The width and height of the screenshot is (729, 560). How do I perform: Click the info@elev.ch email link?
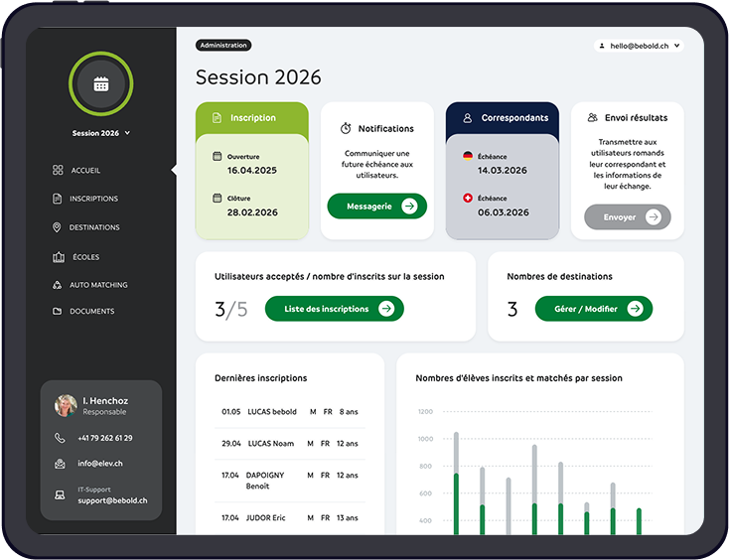click(102, 464)
